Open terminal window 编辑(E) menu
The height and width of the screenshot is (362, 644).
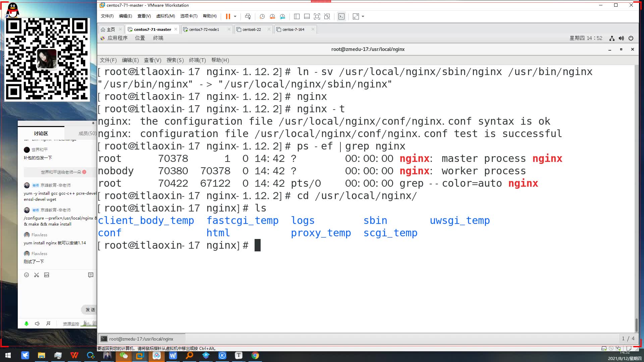tap(130, 60)
